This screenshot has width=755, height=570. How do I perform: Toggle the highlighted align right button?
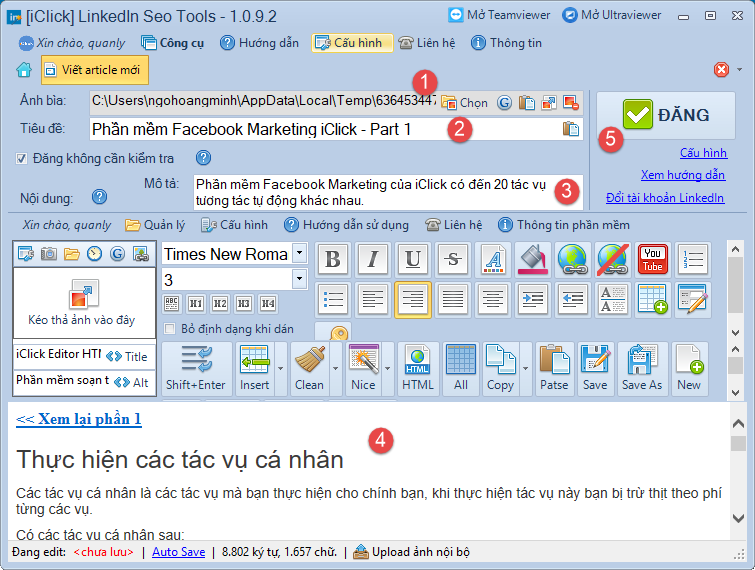[413, 299]
